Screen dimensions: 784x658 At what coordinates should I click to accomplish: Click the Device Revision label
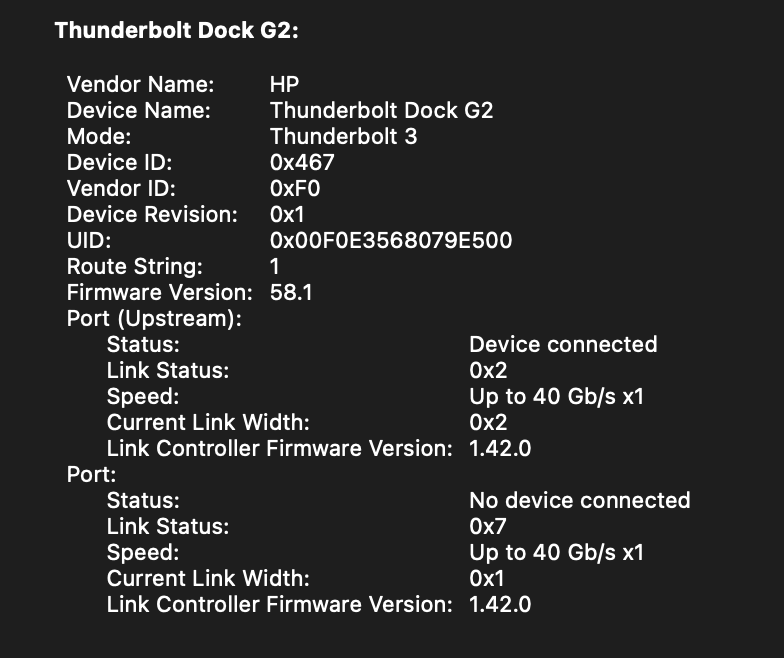152,214
